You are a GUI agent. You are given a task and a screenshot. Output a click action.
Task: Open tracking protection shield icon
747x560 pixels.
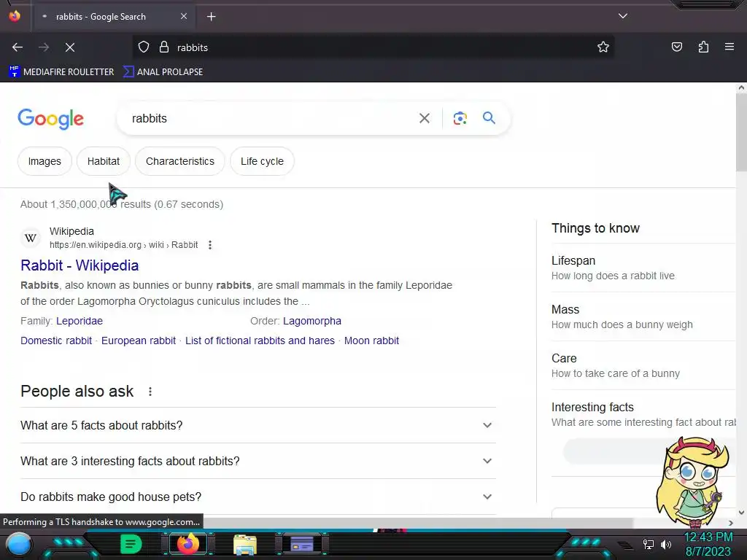[x=144, y=47]
